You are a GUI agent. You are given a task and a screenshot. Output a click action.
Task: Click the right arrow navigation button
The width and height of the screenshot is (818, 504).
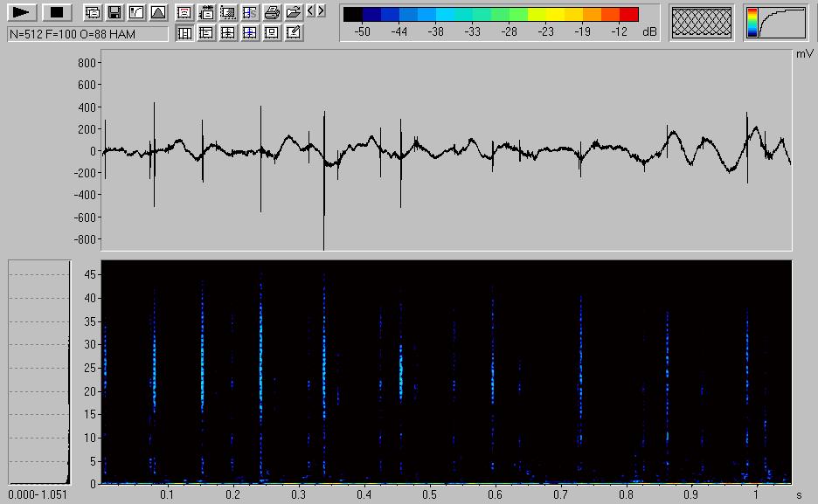click(x=322, y=11)
